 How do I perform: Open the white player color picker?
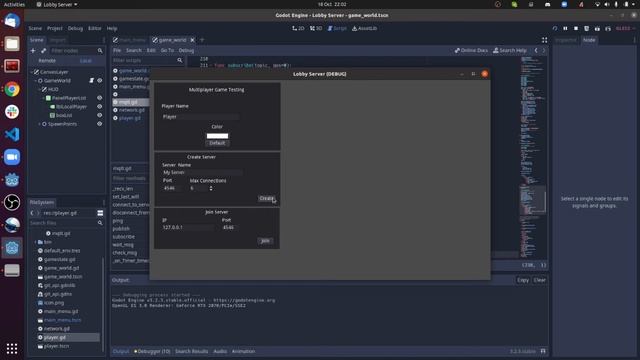(217, 136)
